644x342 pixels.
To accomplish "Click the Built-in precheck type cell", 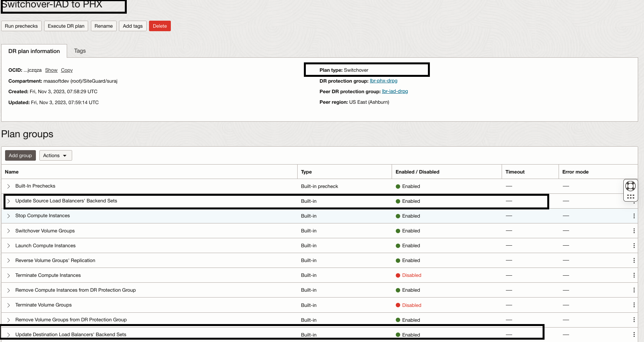I will 319,186.
